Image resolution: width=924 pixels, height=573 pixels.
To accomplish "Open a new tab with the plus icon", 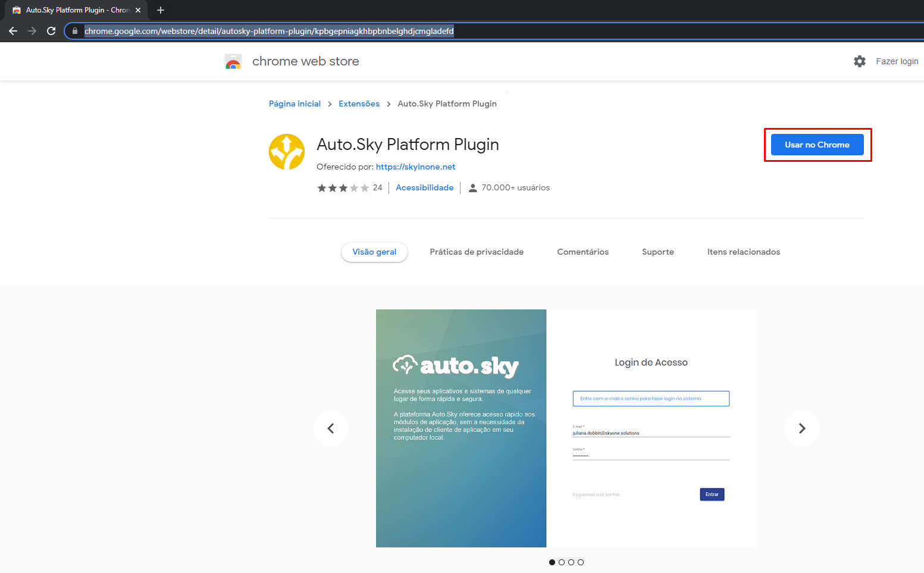I will (x=161, y=10).
